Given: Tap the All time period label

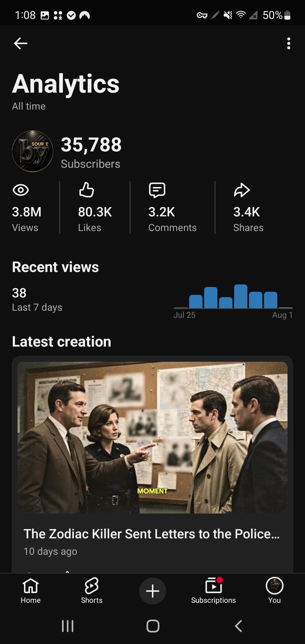Looking at the screenshot, I should [x=29, y=106].
